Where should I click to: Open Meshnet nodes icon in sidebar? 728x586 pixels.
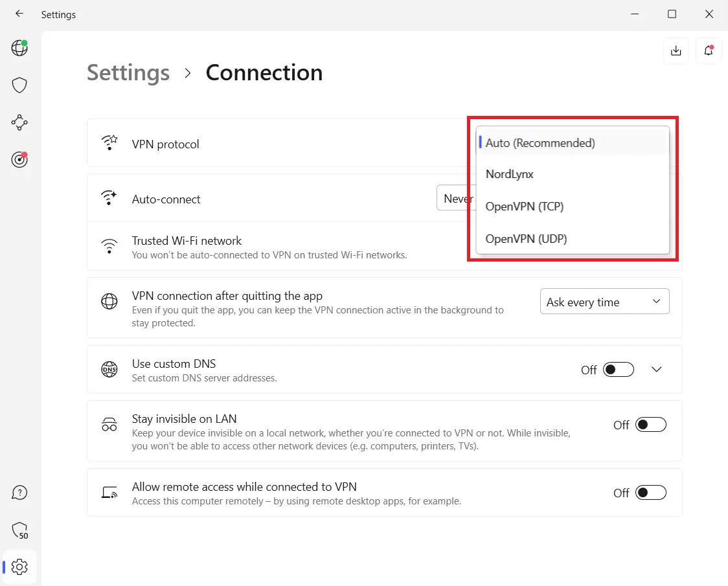(19, 122)
